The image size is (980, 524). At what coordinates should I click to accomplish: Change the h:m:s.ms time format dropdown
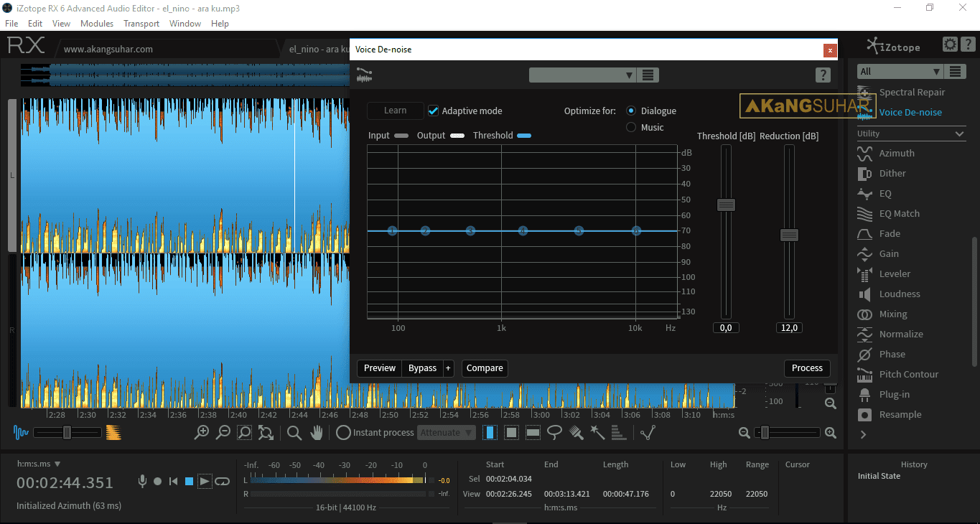[x=39, y=464]
